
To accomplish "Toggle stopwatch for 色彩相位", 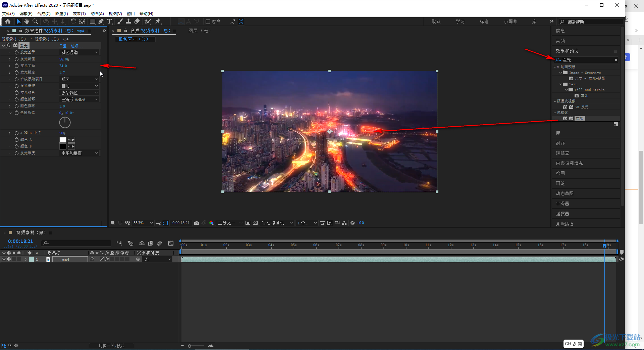I will click(16, 113).
